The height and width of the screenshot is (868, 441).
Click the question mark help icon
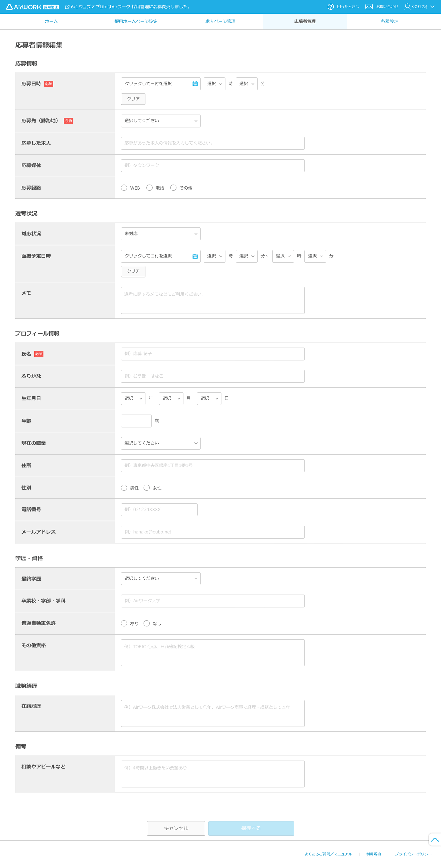pyautogui.click(x=330, y=7)
